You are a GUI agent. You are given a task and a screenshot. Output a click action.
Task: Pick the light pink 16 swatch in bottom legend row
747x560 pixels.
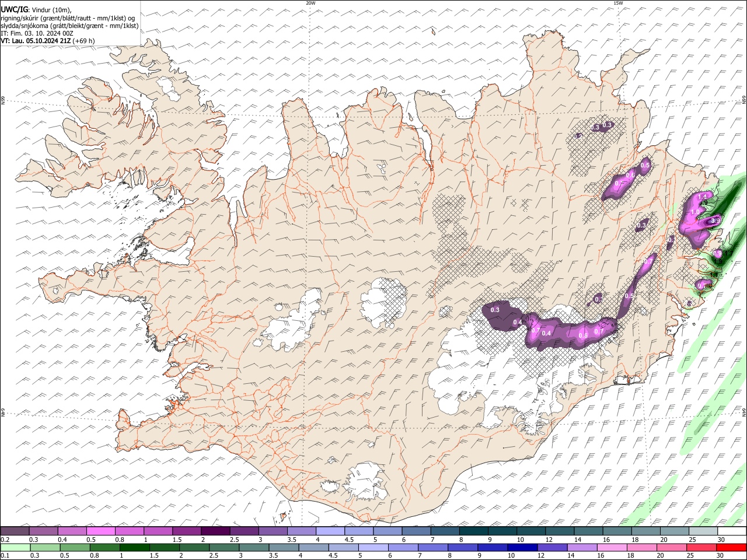tap(612, 547)
